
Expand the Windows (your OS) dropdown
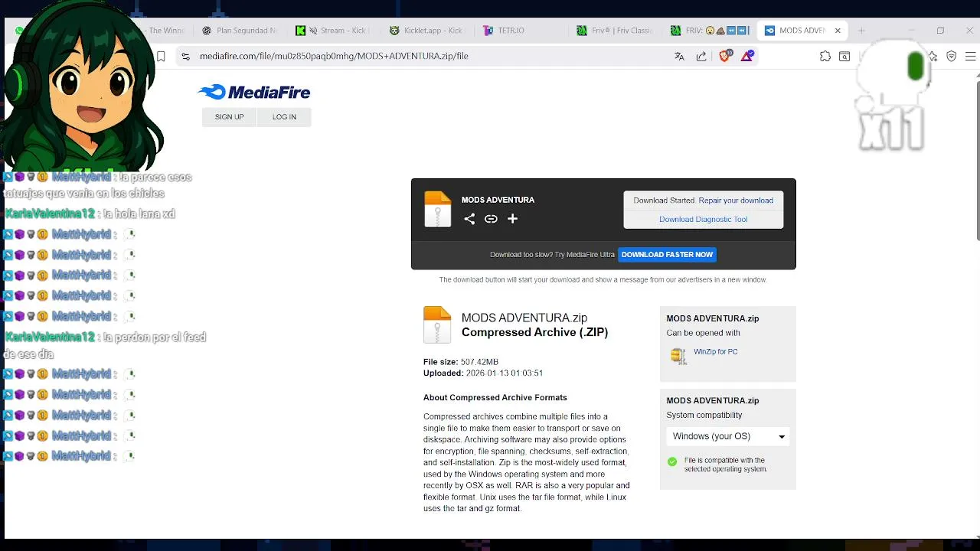[728, 436]
